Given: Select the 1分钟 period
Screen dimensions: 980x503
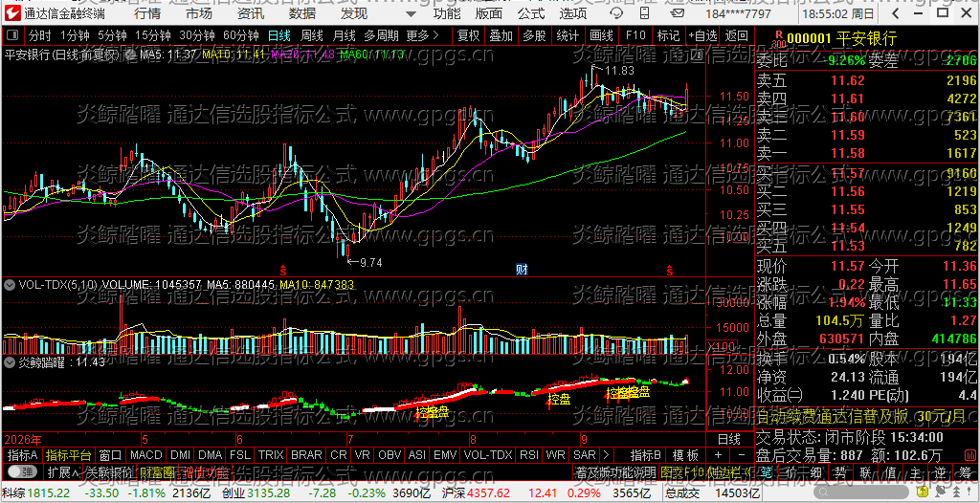Looking at the screenshot, I should pos(75,35).
